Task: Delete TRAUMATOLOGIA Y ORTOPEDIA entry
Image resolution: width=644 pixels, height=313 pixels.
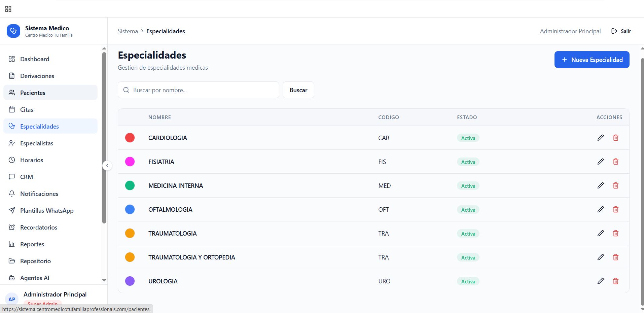Action: pos(615,257)
